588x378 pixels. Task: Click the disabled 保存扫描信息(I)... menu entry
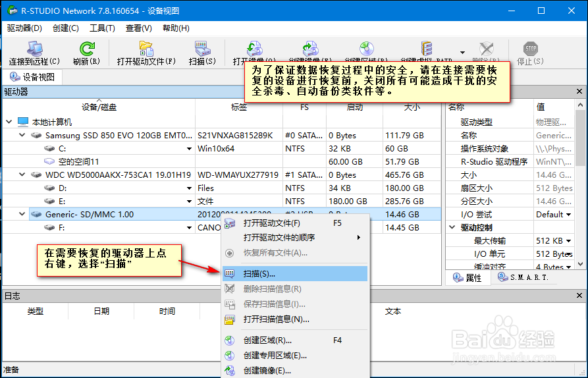295,304
